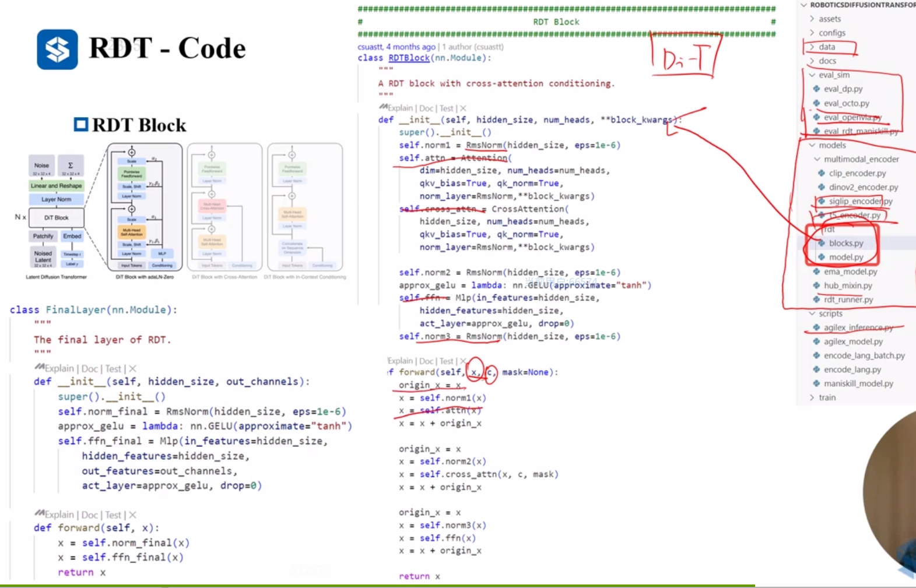Click the Python icon beside rdt_runner.py
Image resolution: width=916 pixels, height=588 pixels.
point(816,300)
